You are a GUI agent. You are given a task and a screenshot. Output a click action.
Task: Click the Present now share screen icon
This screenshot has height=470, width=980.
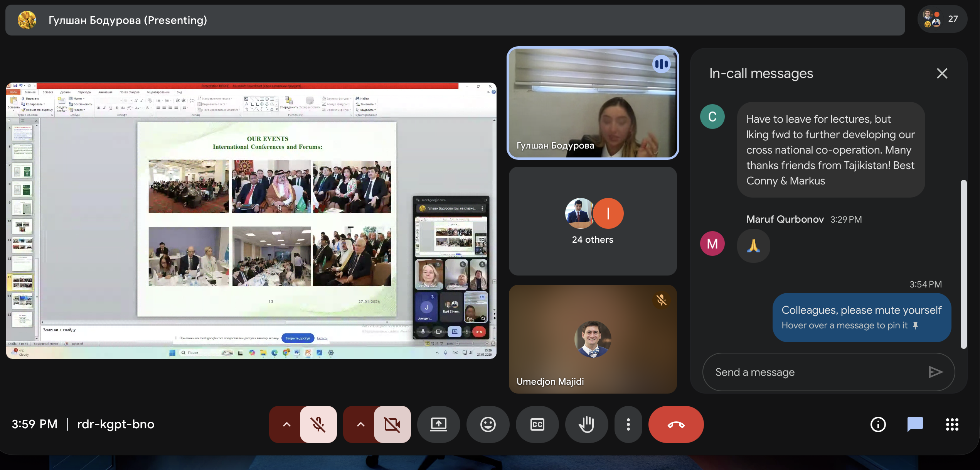(438, 424)
